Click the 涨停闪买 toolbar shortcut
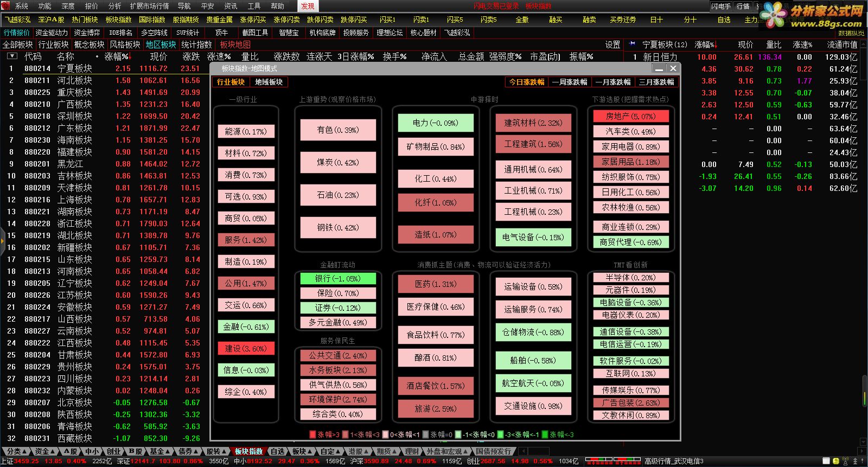The width and height of the screenshot is (868, 467). click(253, 20)
